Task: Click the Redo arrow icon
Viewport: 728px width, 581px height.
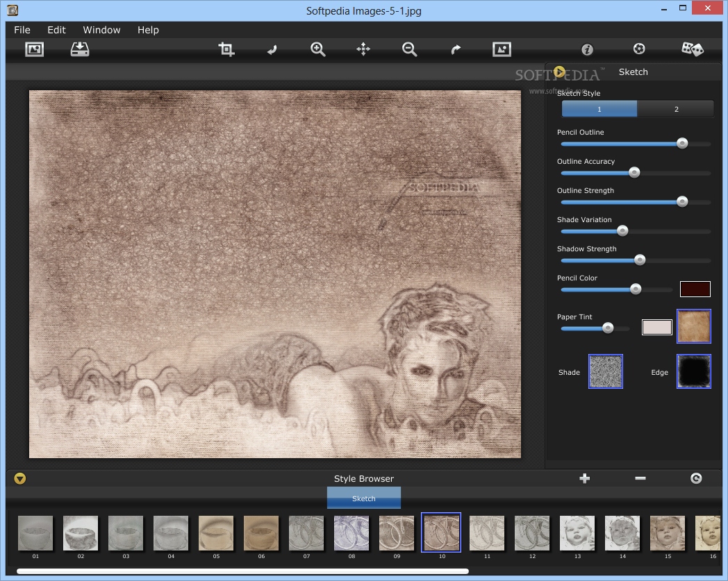Action: [x=456, y=50]
